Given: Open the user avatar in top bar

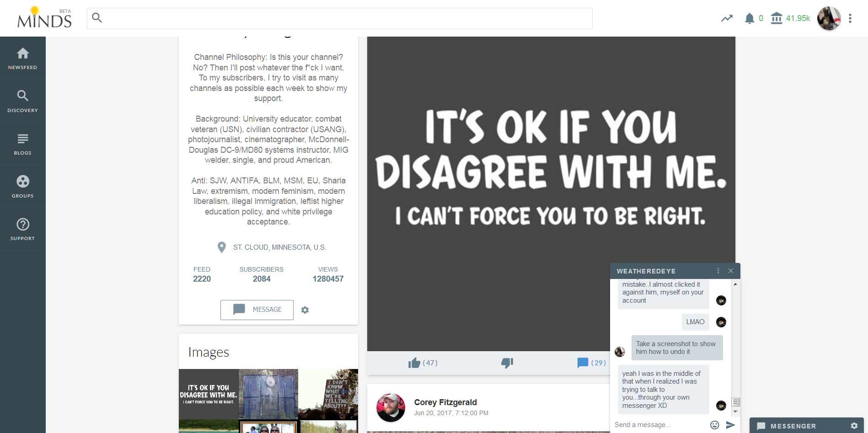Looking at the screenshot, I should coord(829,18).
